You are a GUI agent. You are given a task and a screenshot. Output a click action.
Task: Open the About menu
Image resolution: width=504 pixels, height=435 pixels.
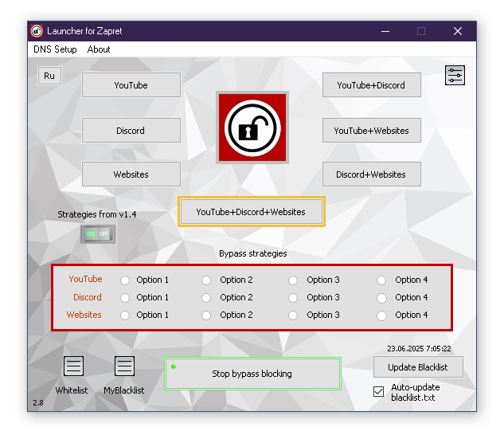click(99, 49)
